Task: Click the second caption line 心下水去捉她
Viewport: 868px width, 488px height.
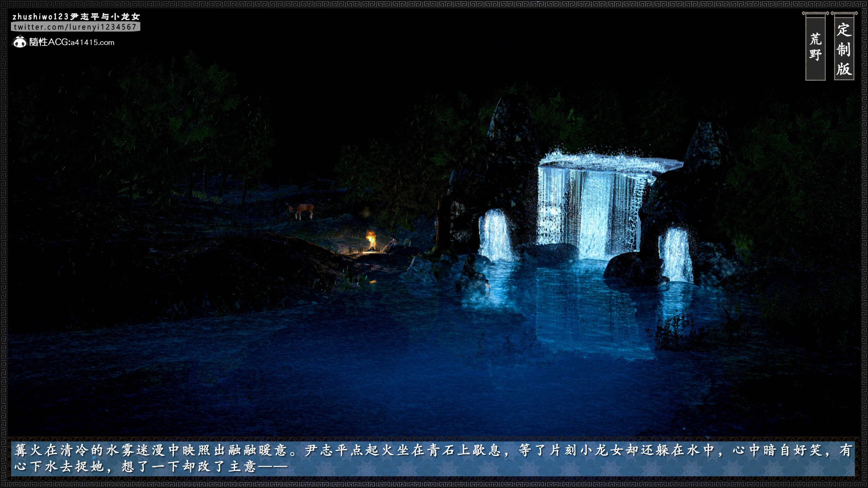Action: (x=59, y=467)
